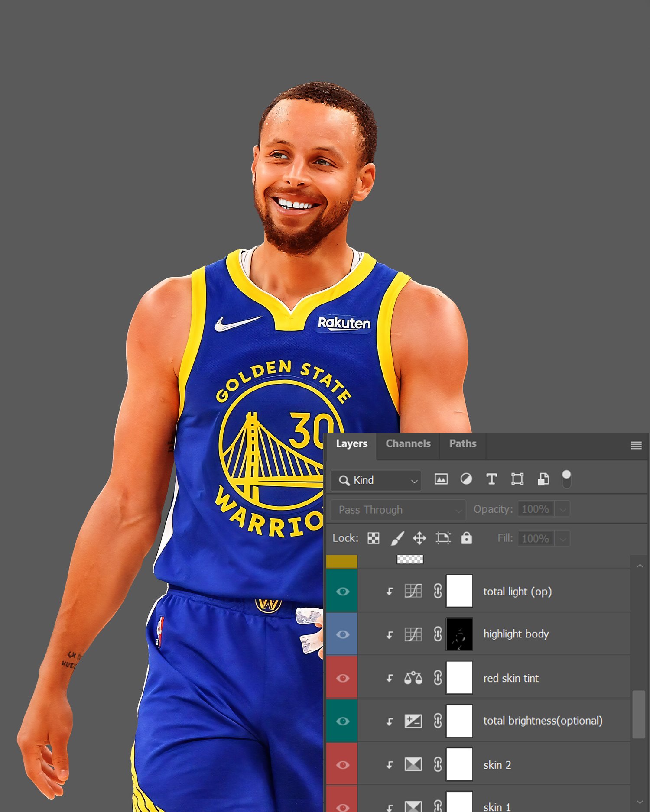650x812 pixels.
Task: Unlink mask on red skin tint layer
Action: 438,678
